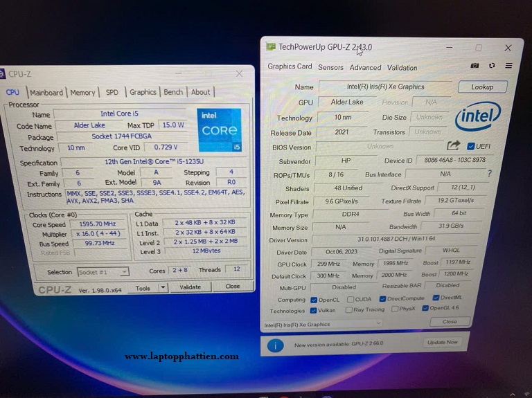Toggle the CUDA checkbox
The width and height of the screenshot is (532, 398).
coord(351,299)
